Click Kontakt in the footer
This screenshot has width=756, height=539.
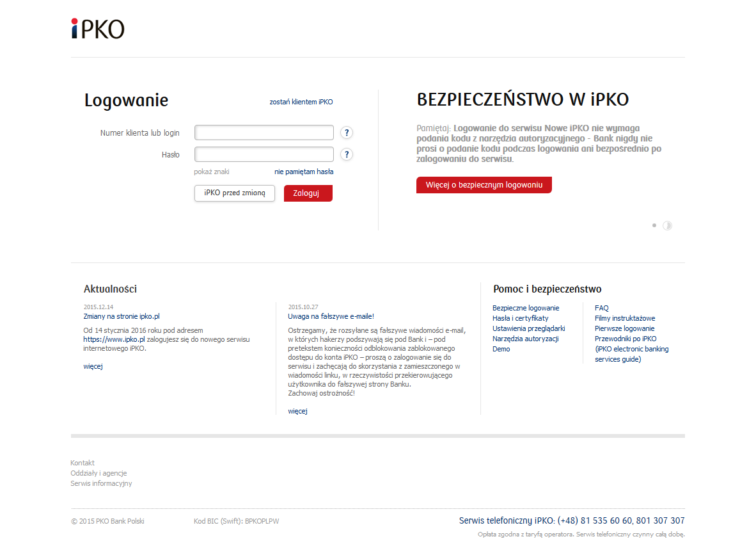point(83,463)
